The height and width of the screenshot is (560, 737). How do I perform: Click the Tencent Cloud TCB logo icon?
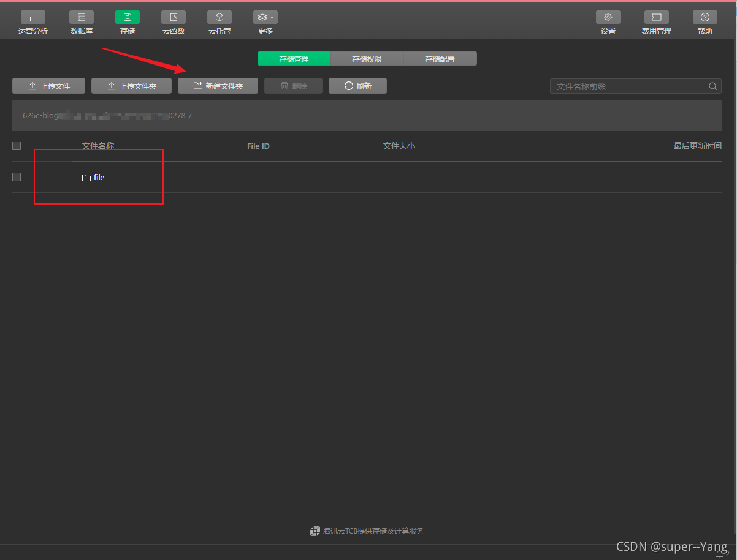315,531
